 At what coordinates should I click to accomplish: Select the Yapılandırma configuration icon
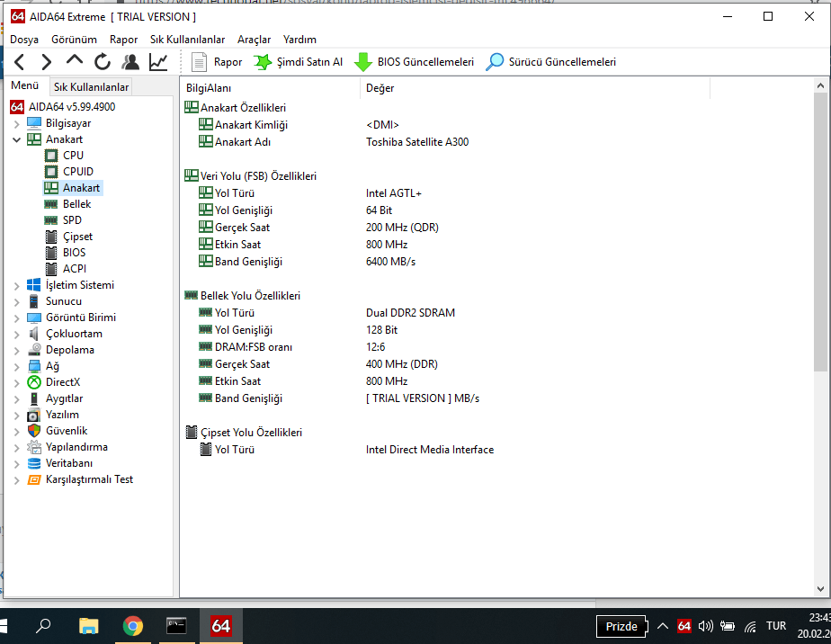[x=34, y=447]
